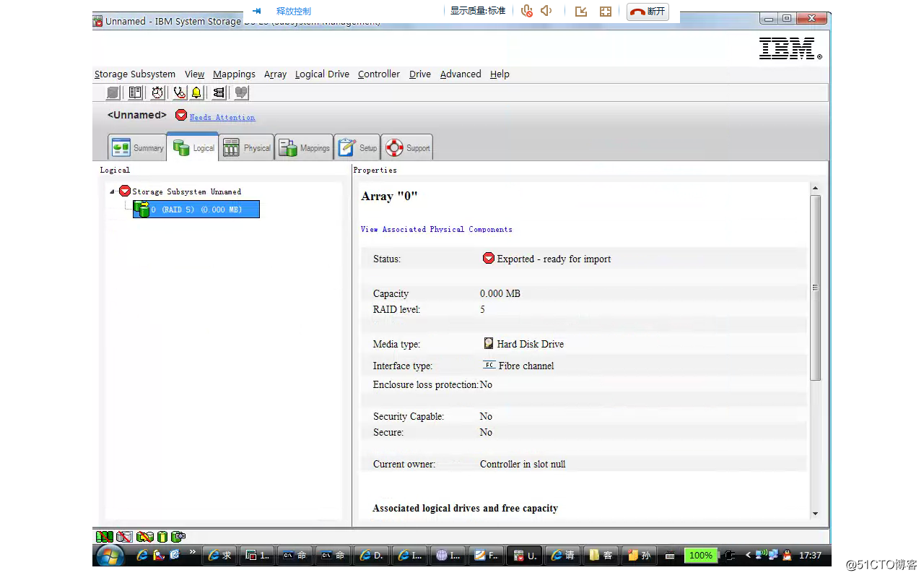Open the Controller menu

click(x=379, y=74)
